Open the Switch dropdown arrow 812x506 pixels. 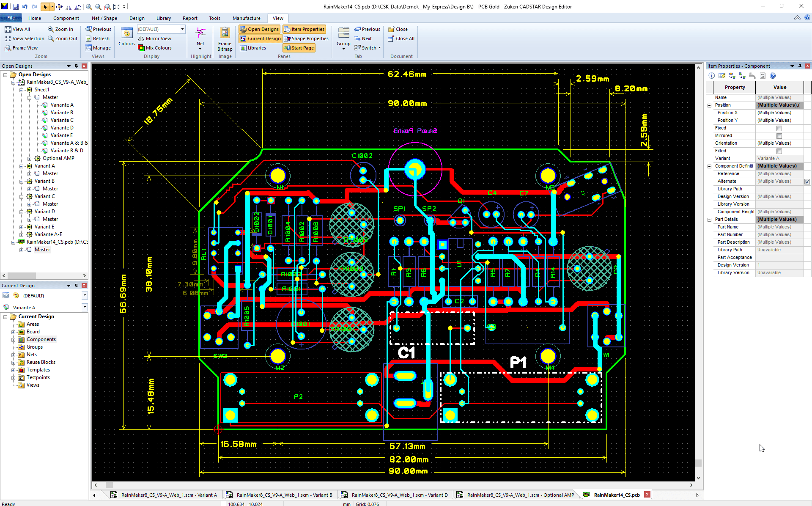point(379,48)
